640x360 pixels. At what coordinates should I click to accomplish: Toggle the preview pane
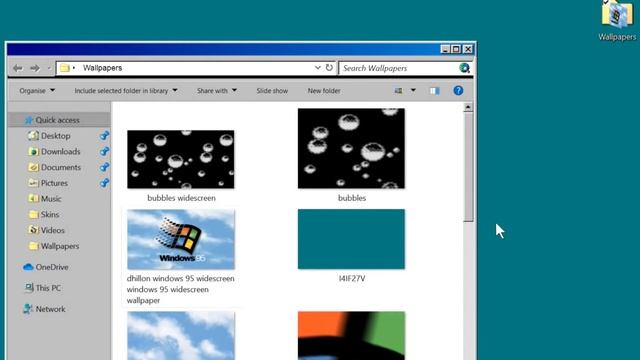434,91
